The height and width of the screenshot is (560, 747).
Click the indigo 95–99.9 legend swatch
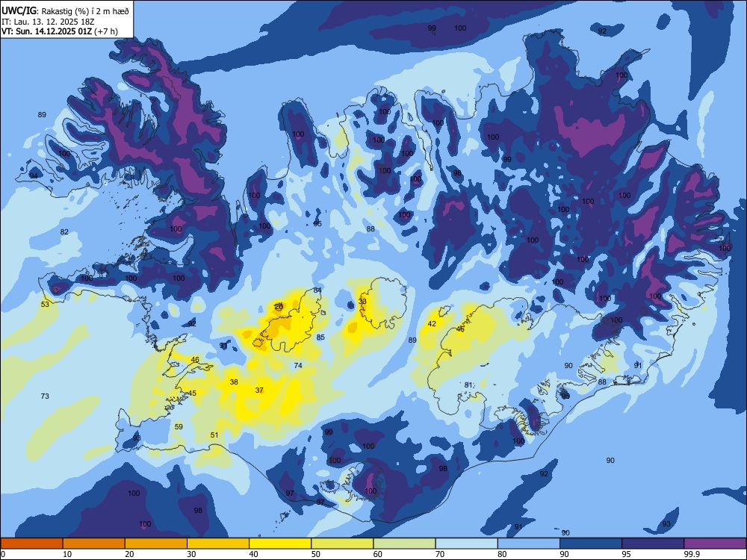point(653,544)
